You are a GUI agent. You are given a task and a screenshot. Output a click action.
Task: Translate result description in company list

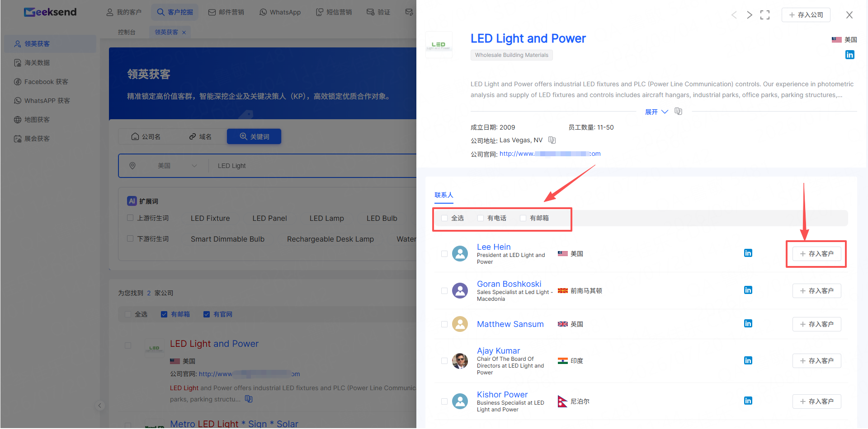pyautogui.click(x=249, y=399)
